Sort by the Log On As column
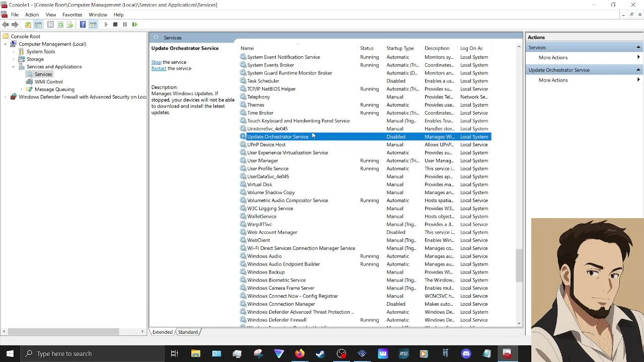The image size is (644, 362). coord(474,48)
